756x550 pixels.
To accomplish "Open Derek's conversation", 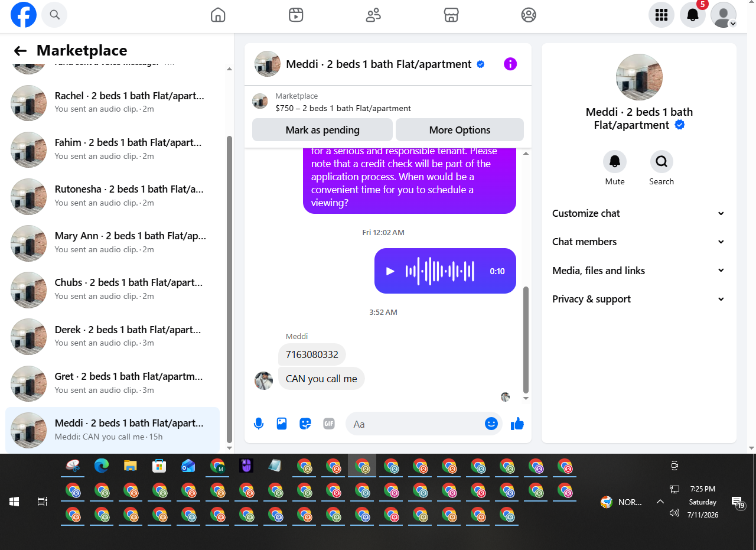I will 112,336.
